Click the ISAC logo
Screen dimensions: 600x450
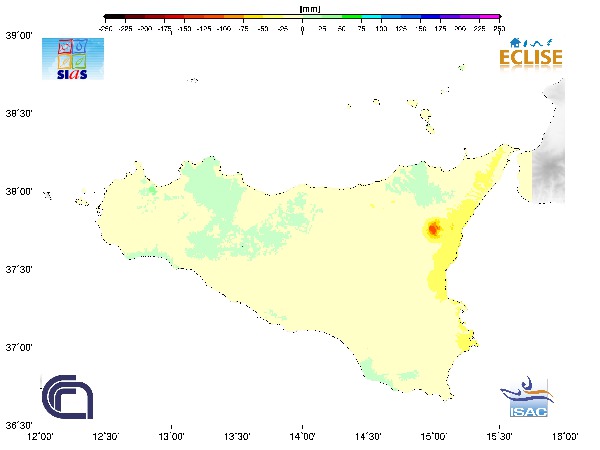527,397
